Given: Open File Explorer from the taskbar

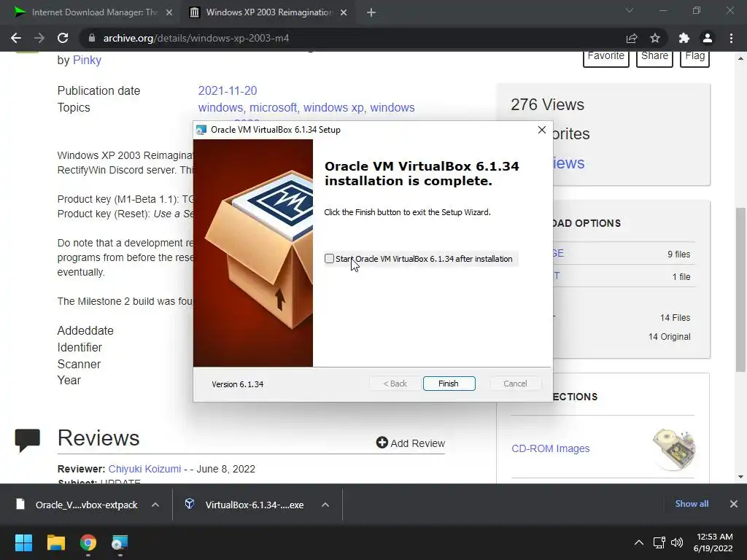Looking at the screenshot, I should tap(55, 542).
